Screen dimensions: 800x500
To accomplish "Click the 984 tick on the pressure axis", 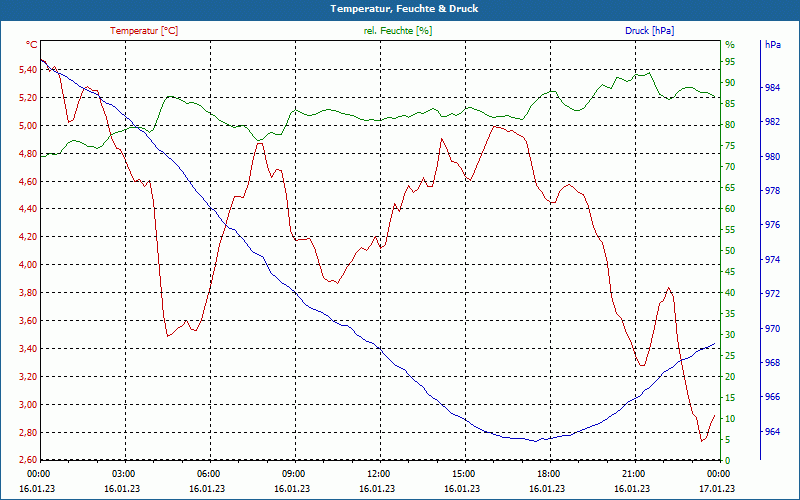I will [772, 88].
